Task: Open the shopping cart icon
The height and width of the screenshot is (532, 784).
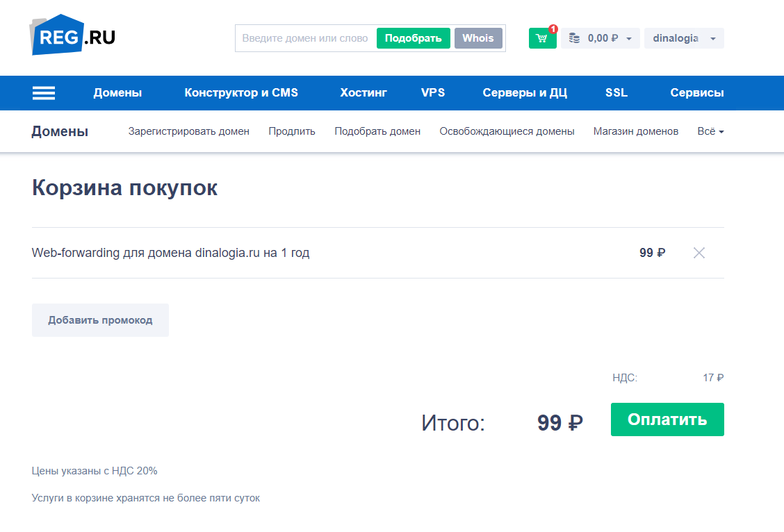Action: (542, 38)
